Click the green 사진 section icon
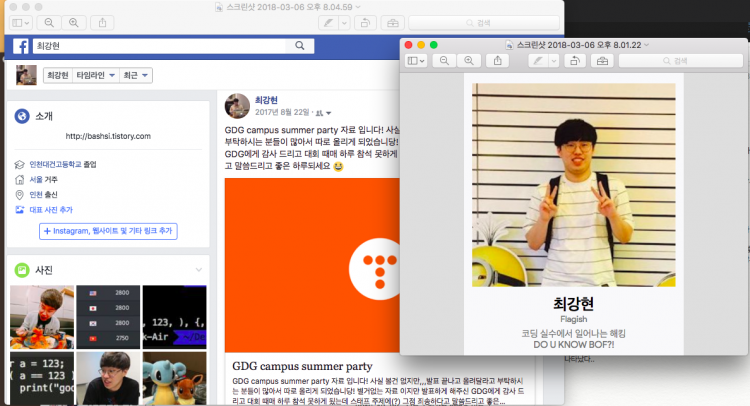 click(22, 270)
